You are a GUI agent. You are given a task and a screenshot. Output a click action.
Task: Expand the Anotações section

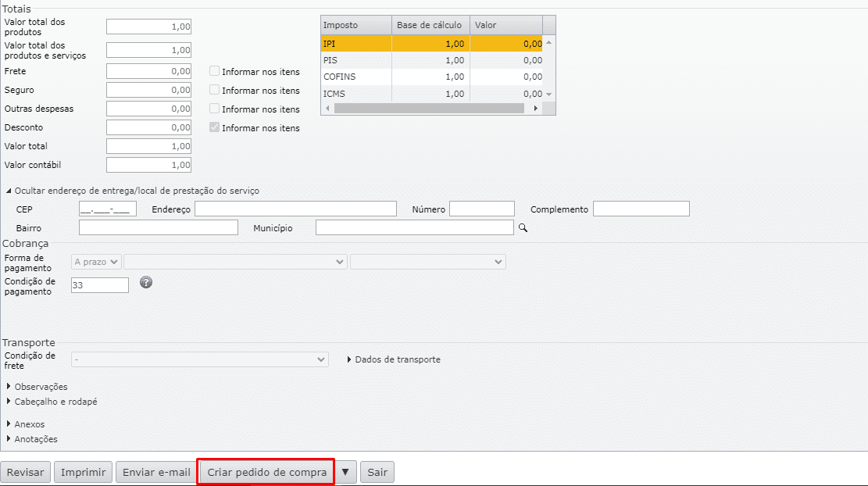click(32, 439)
